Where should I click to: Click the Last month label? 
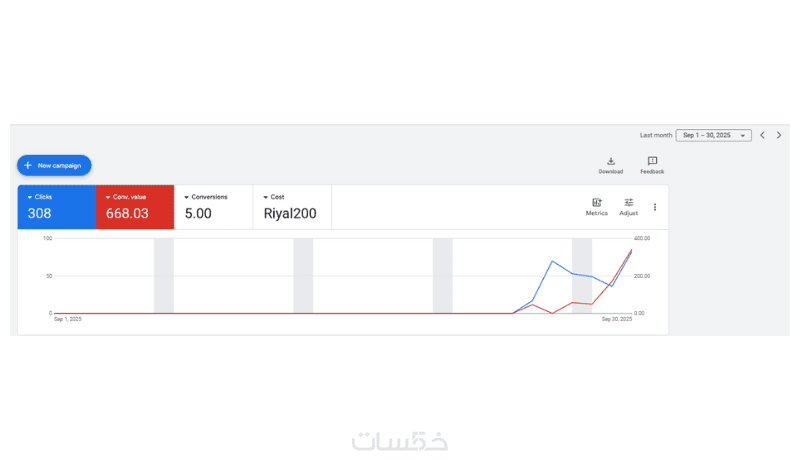(655, 135)
